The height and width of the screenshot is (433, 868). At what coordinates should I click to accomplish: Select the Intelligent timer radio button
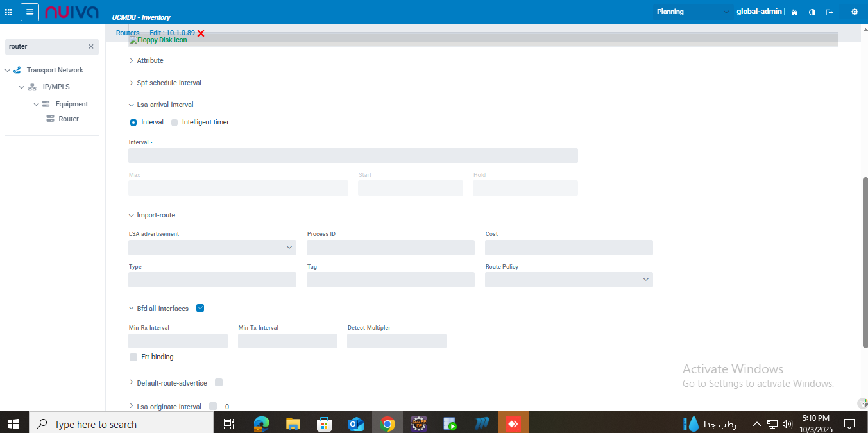pos(174,123)
